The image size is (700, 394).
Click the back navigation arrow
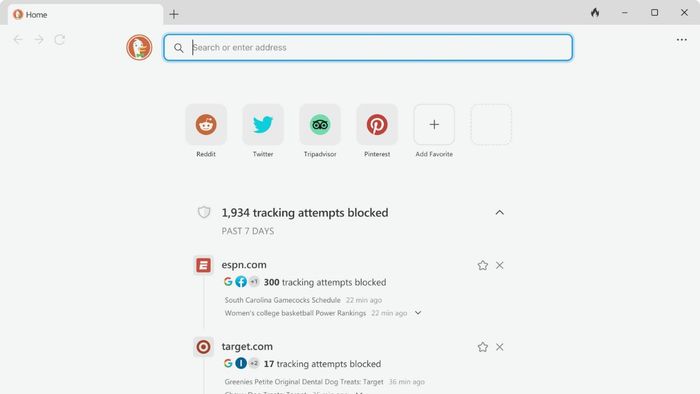(18, 40)
